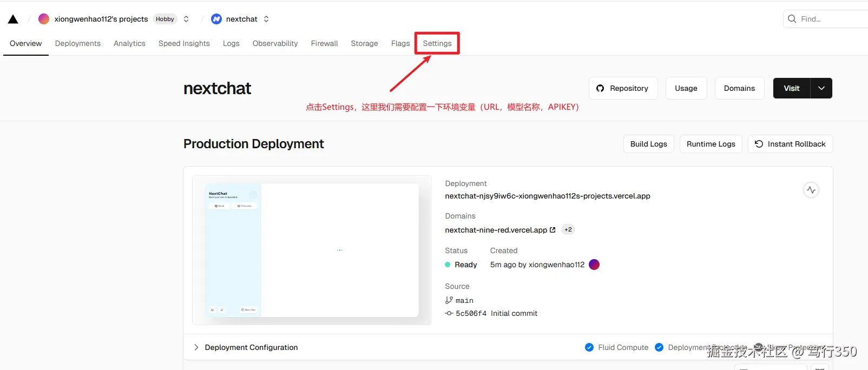Open the team switcher chevrons
868x370 pixels.
click(x=186, y=19)
